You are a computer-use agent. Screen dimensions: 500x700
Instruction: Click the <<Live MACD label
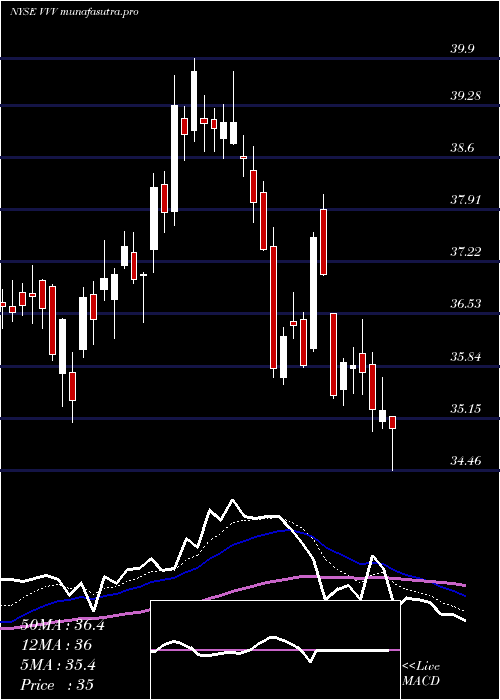point(421,674)
